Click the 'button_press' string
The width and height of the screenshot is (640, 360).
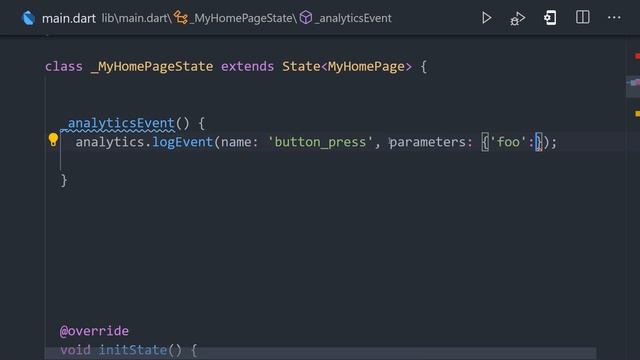tap(320, 142)
